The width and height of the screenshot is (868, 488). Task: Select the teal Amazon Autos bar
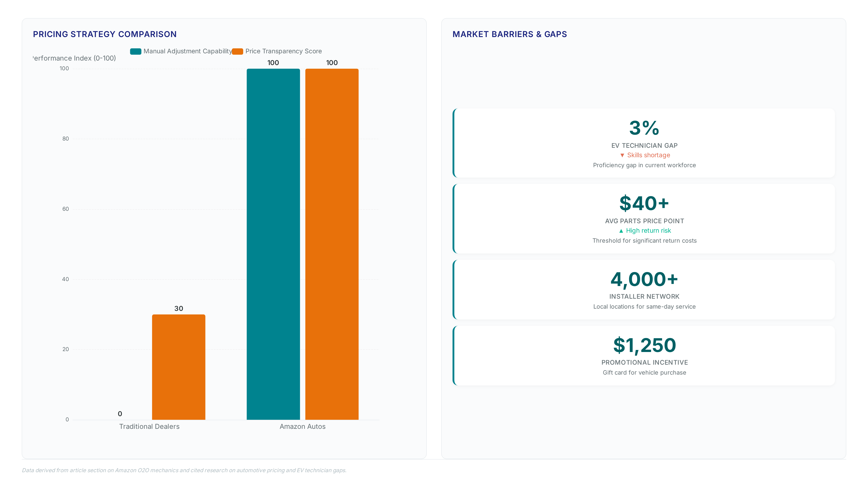pos(273,244)
